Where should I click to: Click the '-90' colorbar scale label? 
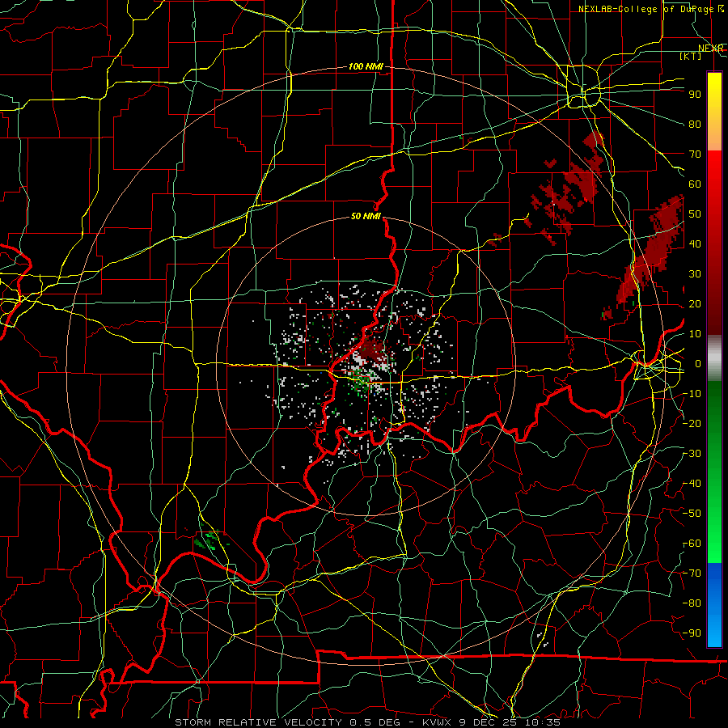tap(692, 633)
